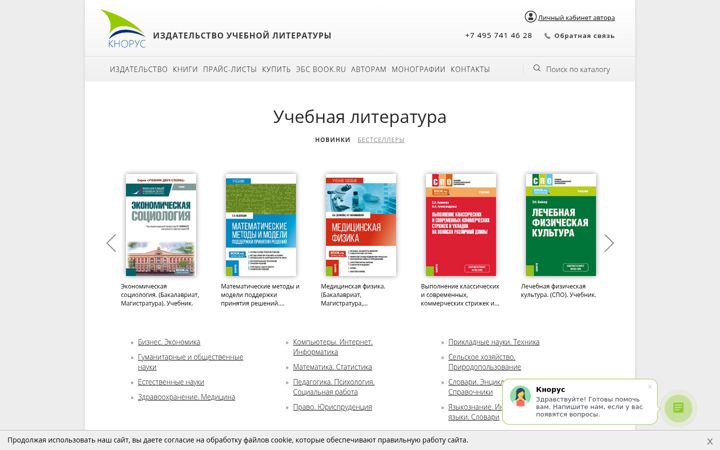The height and width of the screenshot is (450, 720).
Task: Switch to the Бестселлеры tab
Action: [381, 140]
